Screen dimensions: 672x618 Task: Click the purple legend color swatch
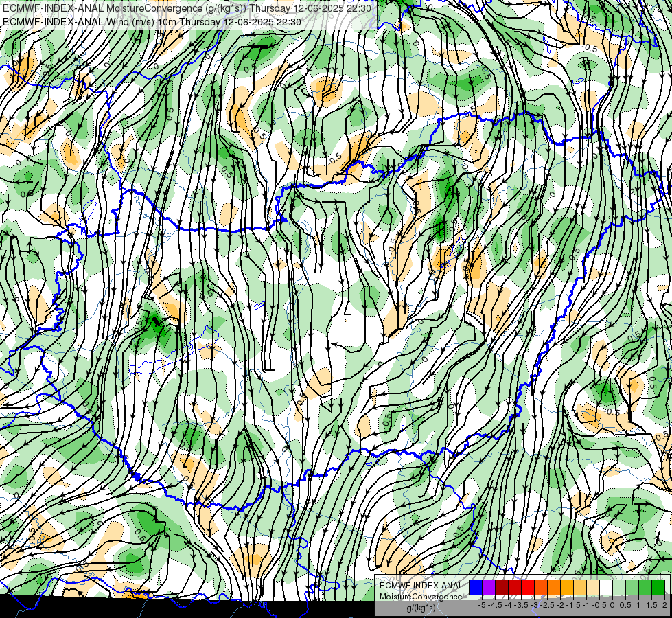click(x=489, y=588)
